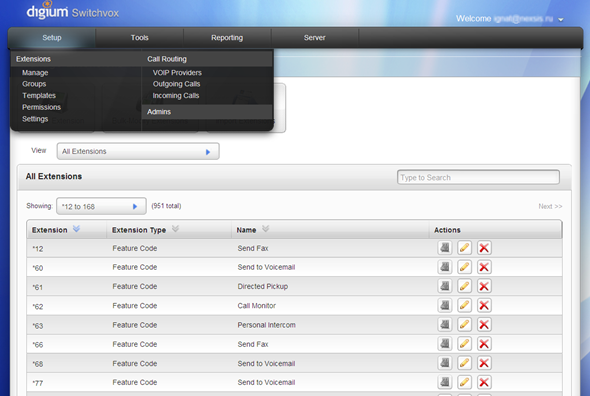Screen dimensions: 590x396
Task: Edit extension *68 with the pencil icon
Action: click(x=464, y=363)
